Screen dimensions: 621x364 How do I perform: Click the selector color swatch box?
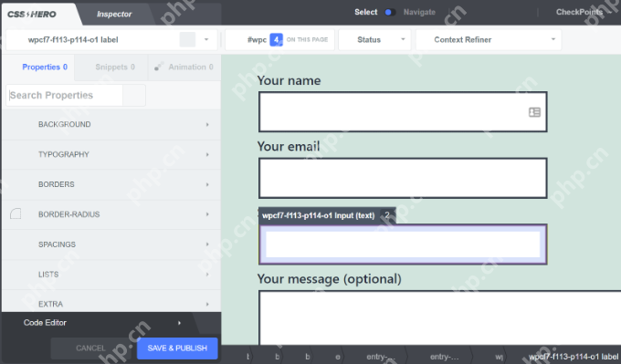[x=187, y=39]
